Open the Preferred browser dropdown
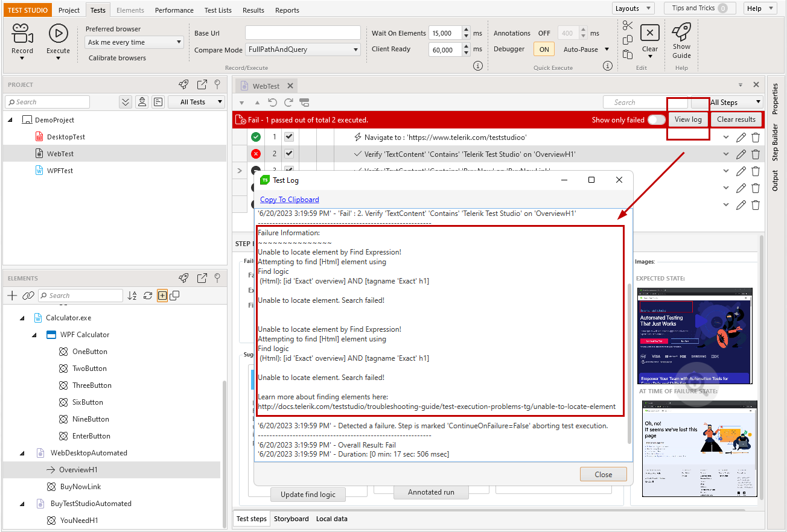Image resolution: width=787 pixels, height=532 pixels. [134, 42]
